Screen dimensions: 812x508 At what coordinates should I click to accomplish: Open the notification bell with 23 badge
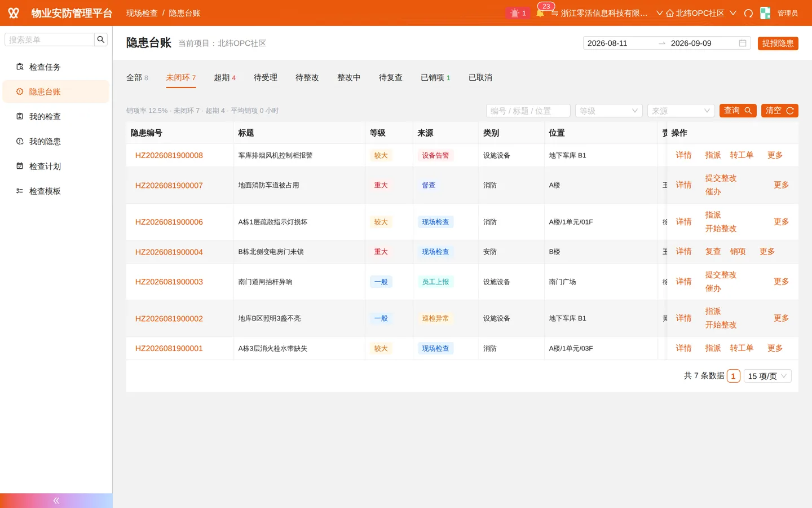(540, 13)
